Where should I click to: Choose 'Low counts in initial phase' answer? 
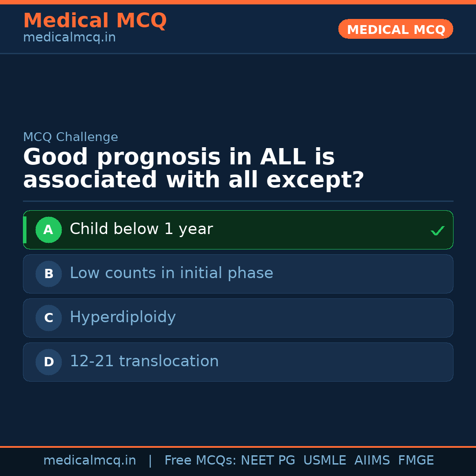[x=171, y=273]
